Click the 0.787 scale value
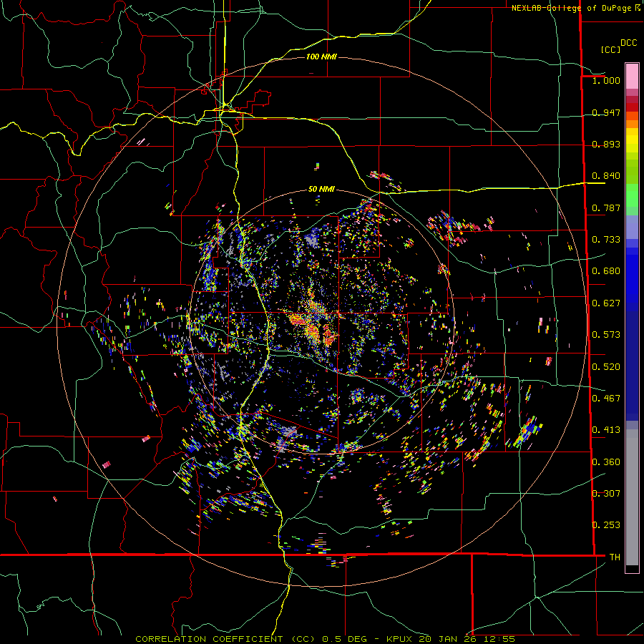 [606, 208]
